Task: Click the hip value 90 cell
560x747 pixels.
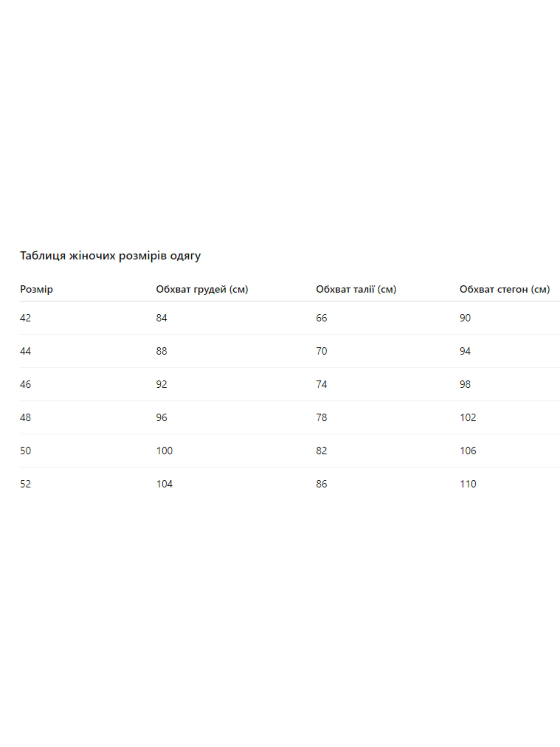Action: coord(465,318)
